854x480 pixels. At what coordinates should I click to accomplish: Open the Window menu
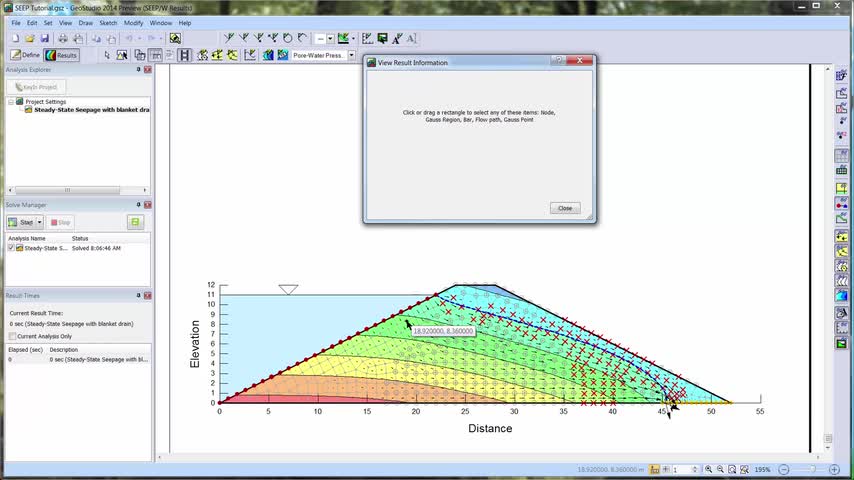[161, 23]
